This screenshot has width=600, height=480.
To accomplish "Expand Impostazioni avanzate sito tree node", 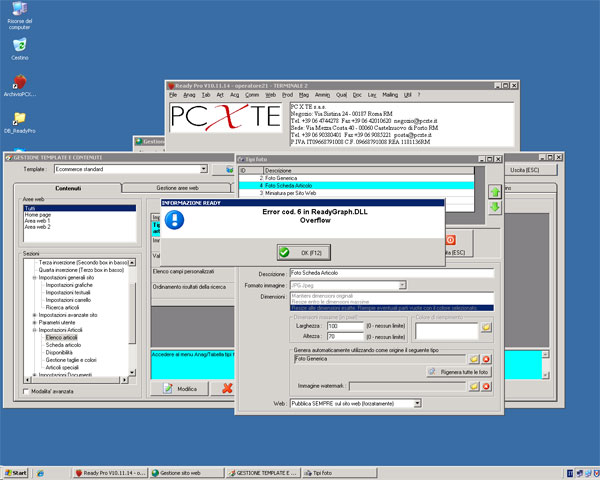I will pos(34,315).
